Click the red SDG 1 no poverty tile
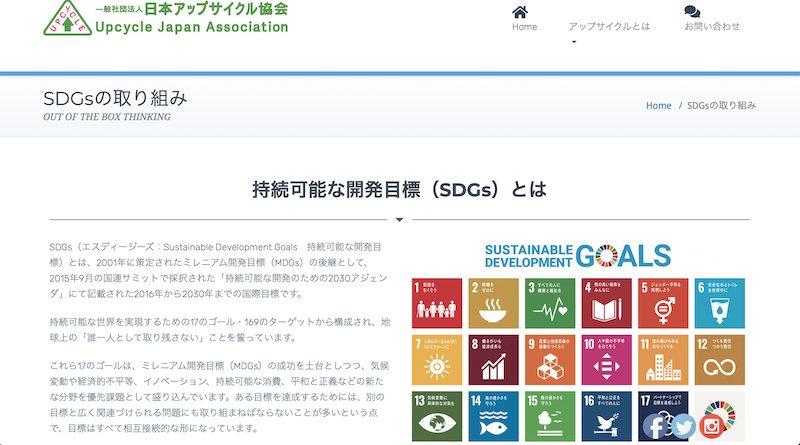The width and height of the screenshot is (800, 445). click(437, 303)
